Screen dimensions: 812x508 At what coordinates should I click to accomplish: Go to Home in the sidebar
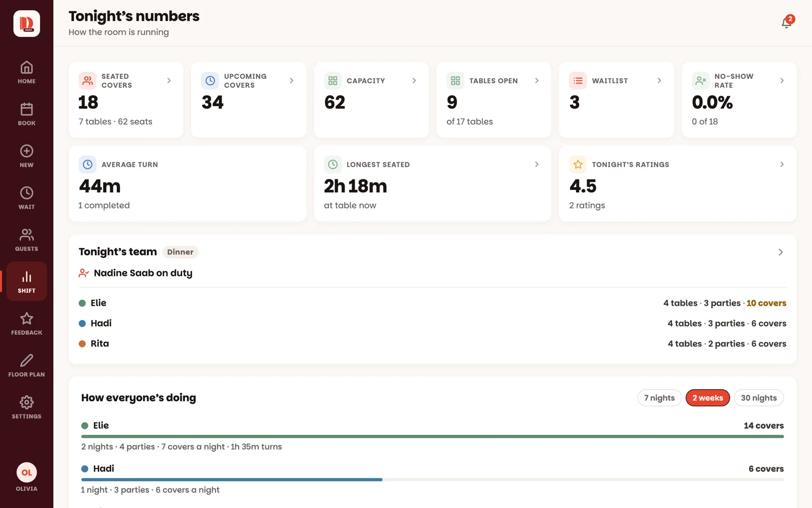click(26, 72)
